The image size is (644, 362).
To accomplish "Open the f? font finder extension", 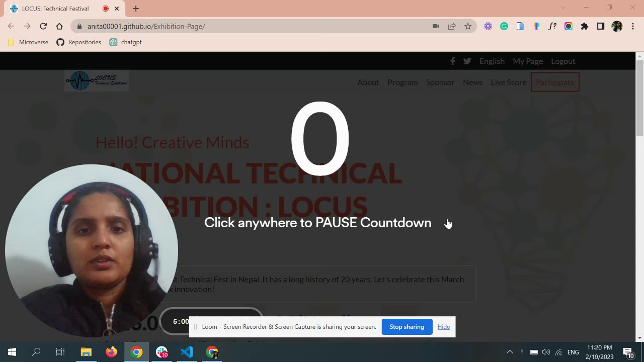I will click(552, 26).
